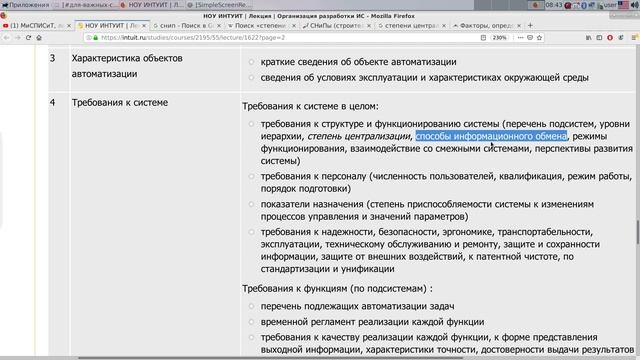The image size is (640, 360).
Task: Close the 'Факторы, опред' tab
Action: pos(519,25)
